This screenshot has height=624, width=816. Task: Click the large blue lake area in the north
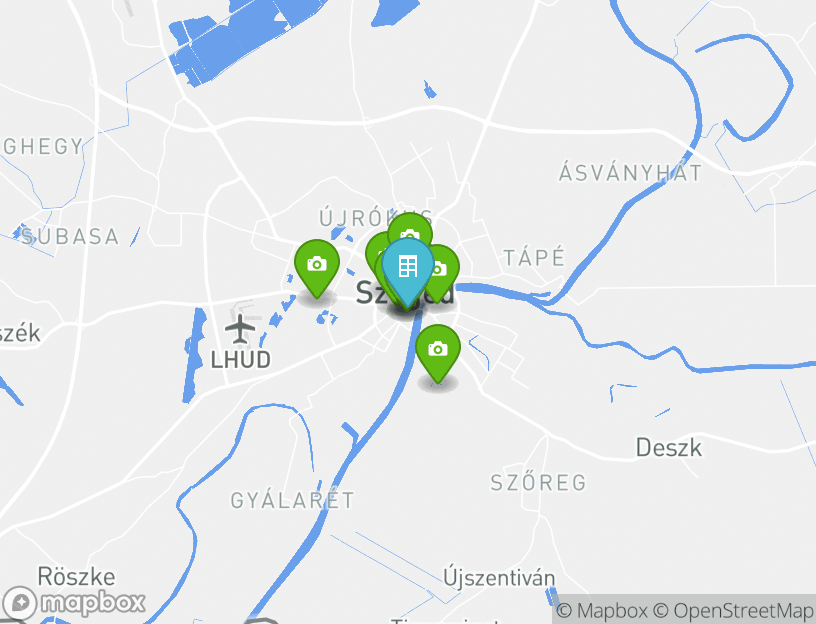[234, 42]
